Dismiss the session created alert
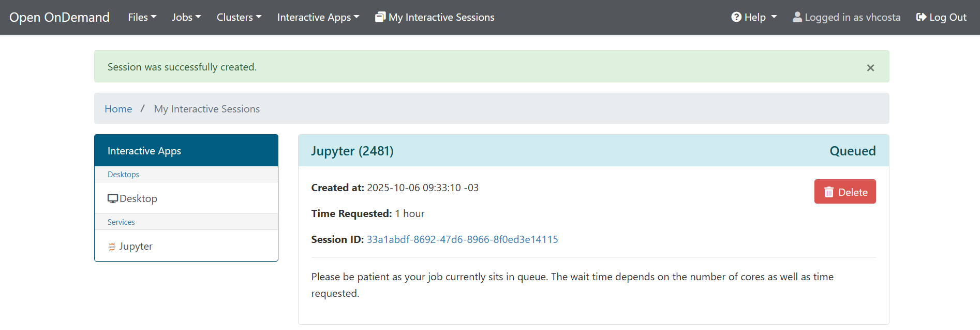The image size is (980, 330). 870,67
